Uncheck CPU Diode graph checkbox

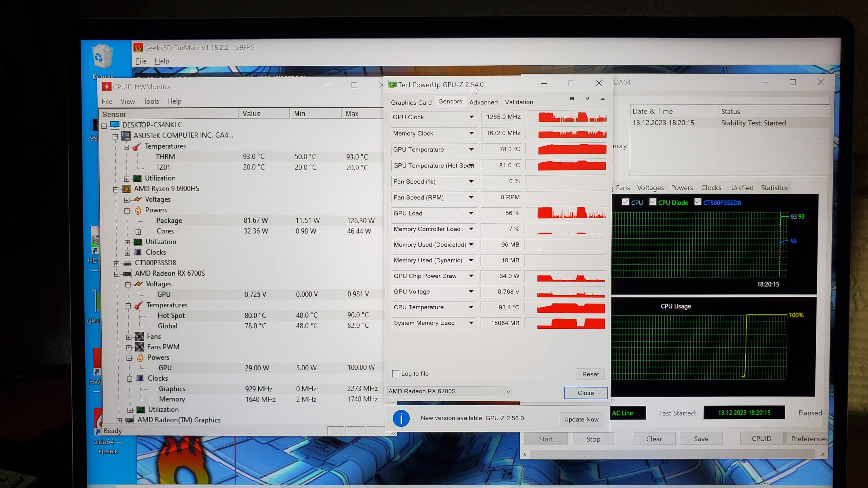click(653, 202)
